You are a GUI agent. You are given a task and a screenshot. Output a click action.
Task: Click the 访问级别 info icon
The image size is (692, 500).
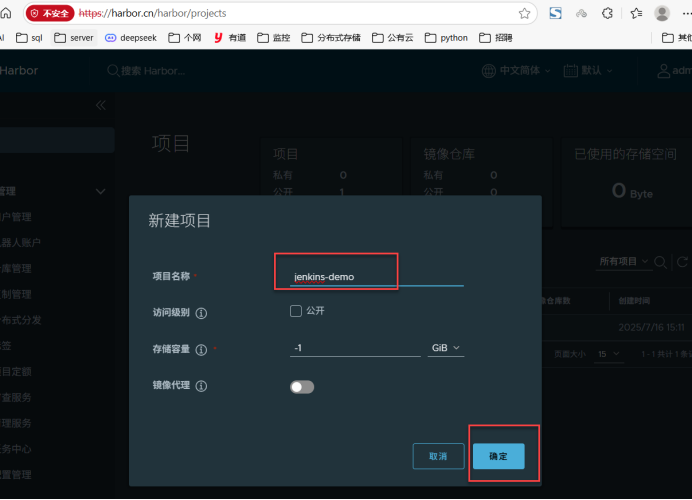coord(201,313)
